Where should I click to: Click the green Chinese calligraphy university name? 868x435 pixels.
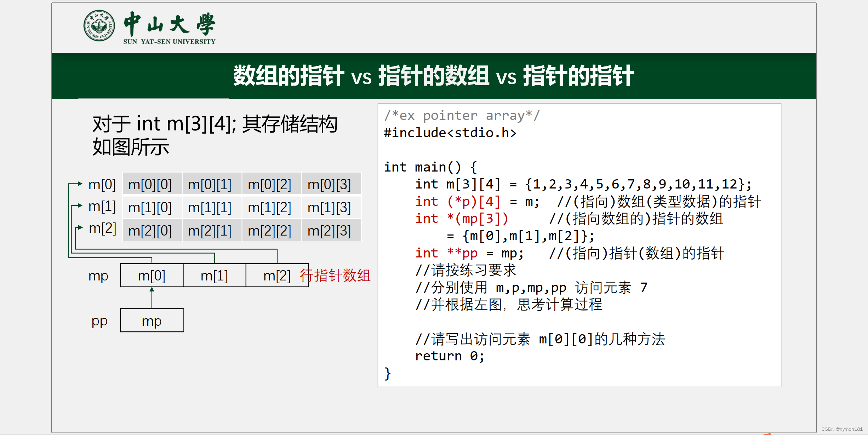169,24
